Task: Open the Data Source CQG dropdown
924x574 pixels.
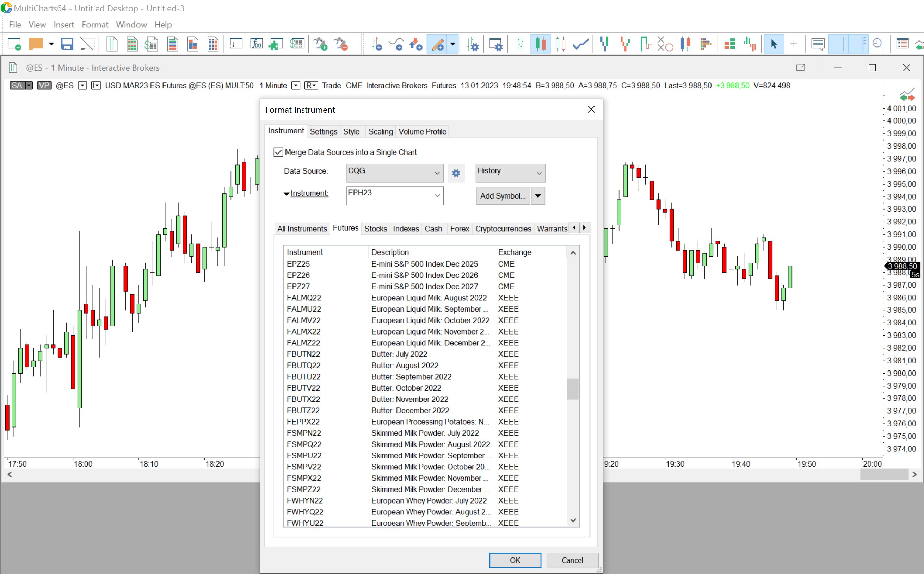Action: (x=394, y=173)
